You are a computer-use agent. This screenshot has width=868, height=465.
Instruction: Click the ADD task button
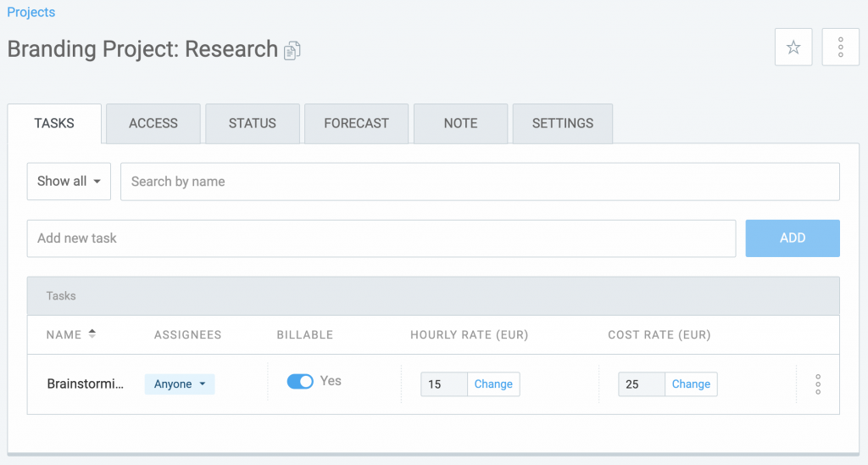(793, 238)
